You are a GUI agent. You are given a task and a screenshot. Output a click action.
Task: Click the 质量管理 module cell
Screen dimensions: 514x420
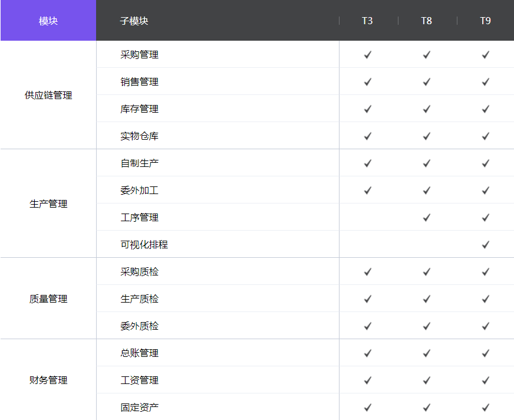pyautogui.click(x=48, y=299)
